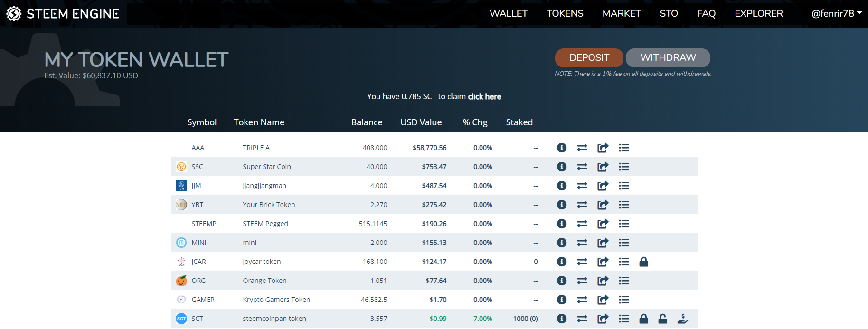Claim SCT via 'click here' link
The image size is (868, 329).
[x=485, y=96]
